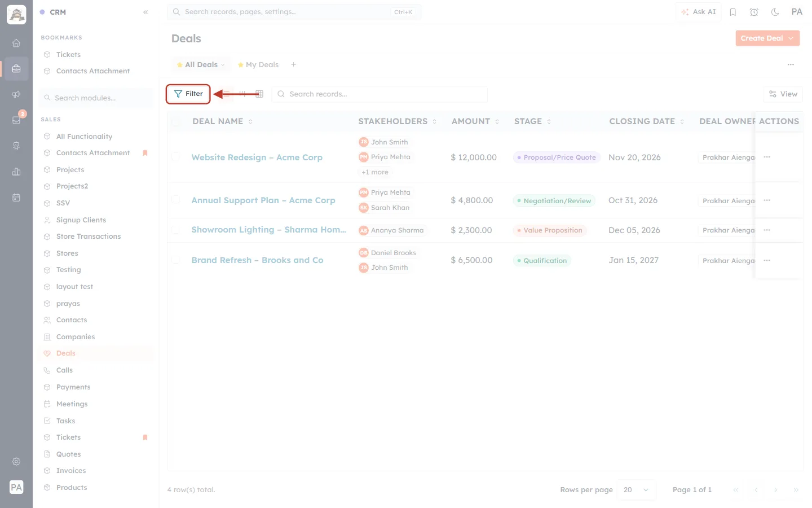The height and width of the screenshot is (508, 812).
Task: Open Invoices module in sidebar
Action: point(71,471)
